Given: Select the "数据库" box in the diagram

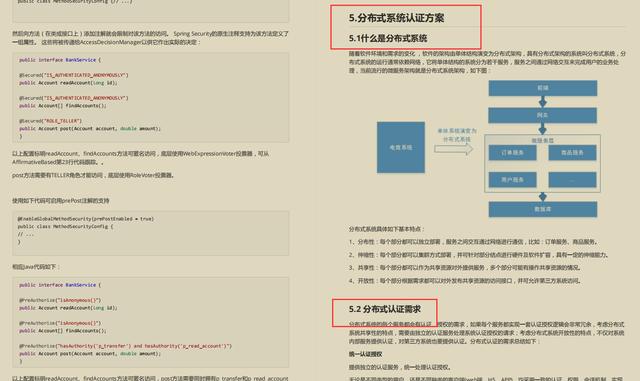Looking at the screenshot, I should tap(543, 209).
